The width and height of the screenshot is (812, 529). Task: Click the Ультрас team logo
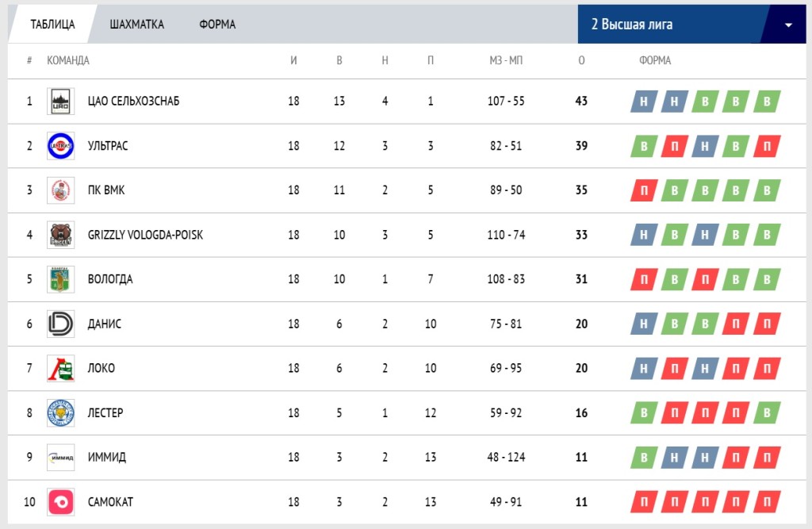coord(60,146)
